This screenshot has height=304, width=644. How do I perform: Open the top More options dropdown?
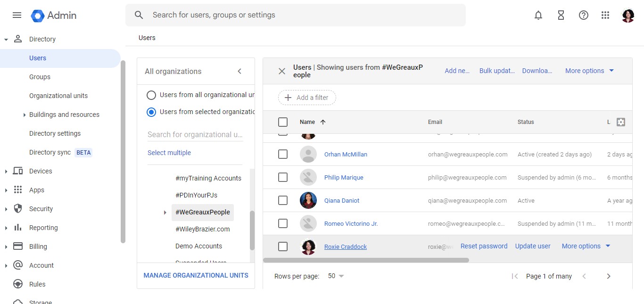pyautogui.click(x=589, y=71)
